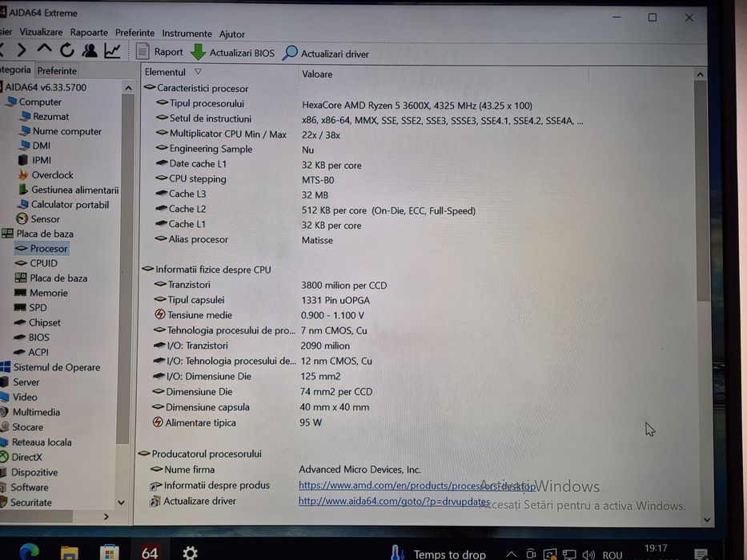
Task: Select Computer in the tree
Action: [34, 102]
